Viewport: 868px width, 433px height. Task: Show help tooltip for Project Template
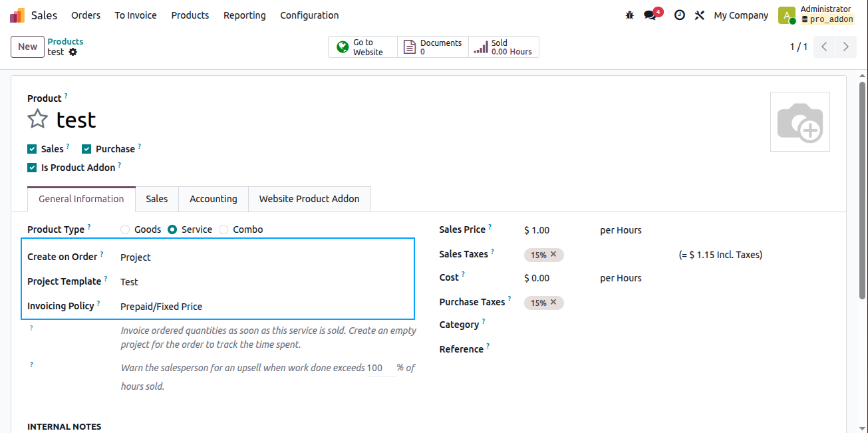click(106, 279)
